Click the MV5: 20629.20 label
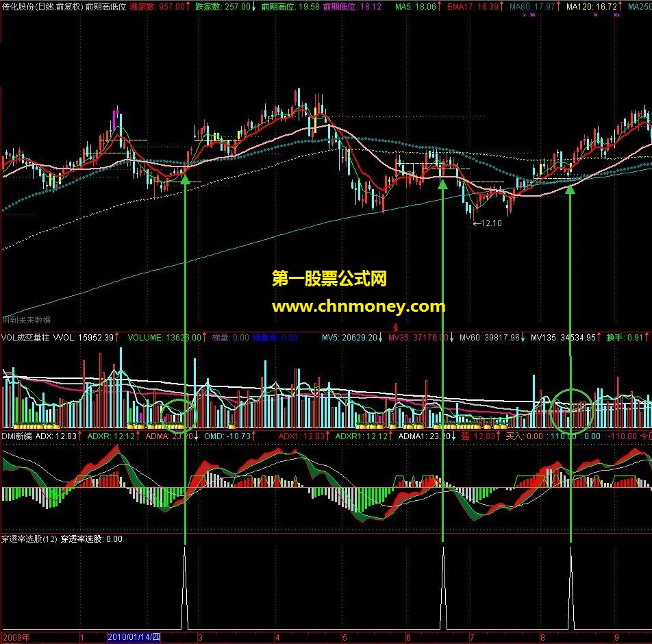 [x=349, y=337]
